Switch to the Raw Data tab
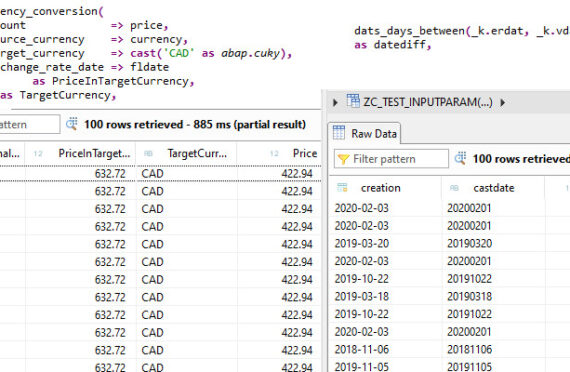The image size is (570, 372). pyautogui.click(x=365, y=134)
